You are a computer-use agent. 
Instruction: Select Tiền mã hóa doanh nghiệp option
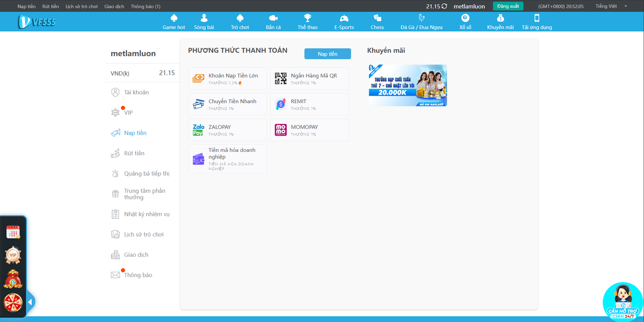[227, 159]
